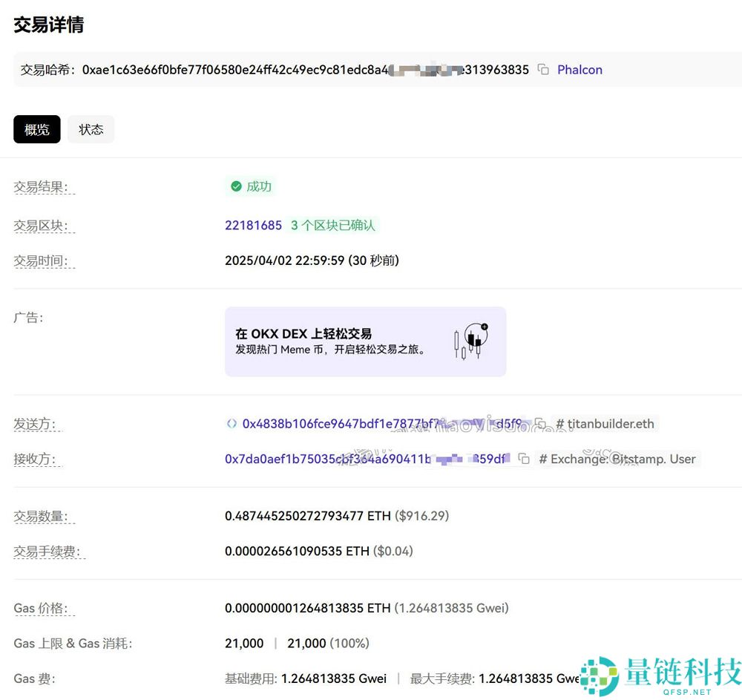Click the 交易详情 page heading
This screenshot has width=742, height=700.
(49, 24)
